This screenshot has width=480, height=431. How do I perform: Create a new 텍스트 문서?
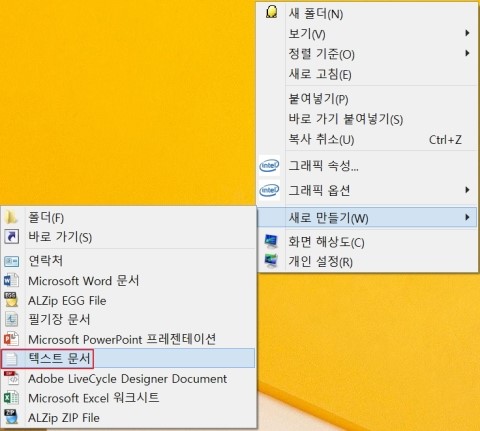click(x=128, y=359)
